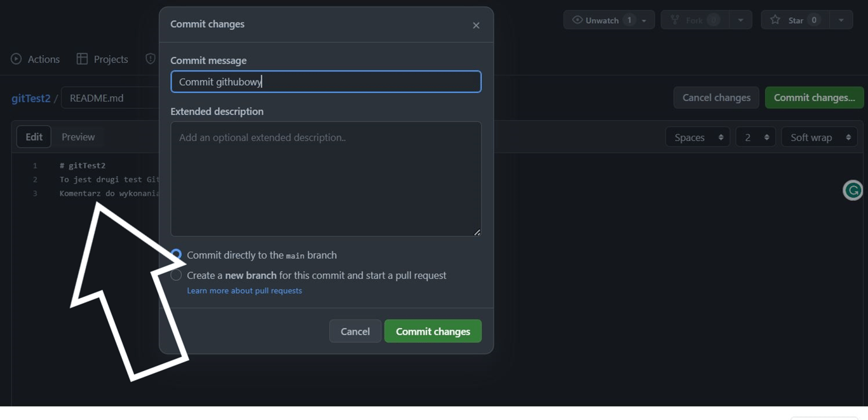The width and height of the screenshot is (868, 420).
Task: Click the 'Extended description' label
Action: pos(217,111)
